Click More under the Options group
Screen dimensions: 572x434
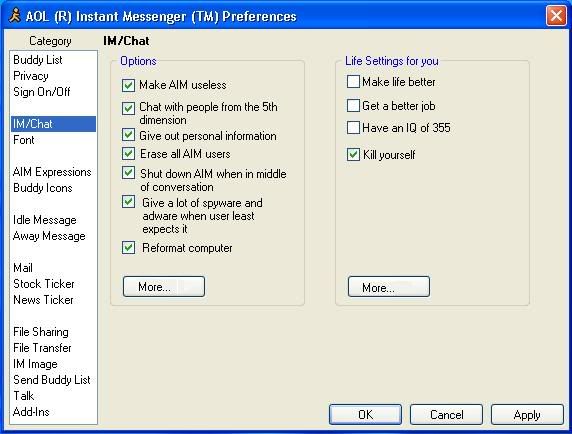pos(164,286)
